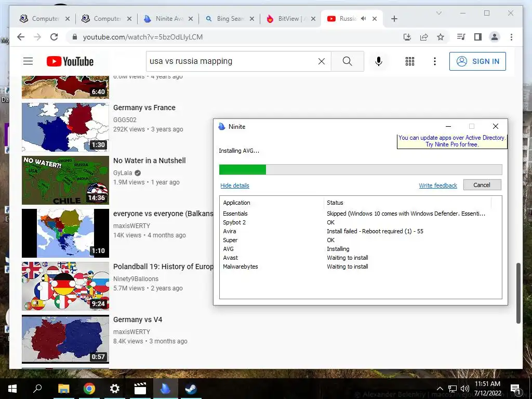Select the Avira row in Ninite
Screen dimensions: 532x399
click(361, 231)
